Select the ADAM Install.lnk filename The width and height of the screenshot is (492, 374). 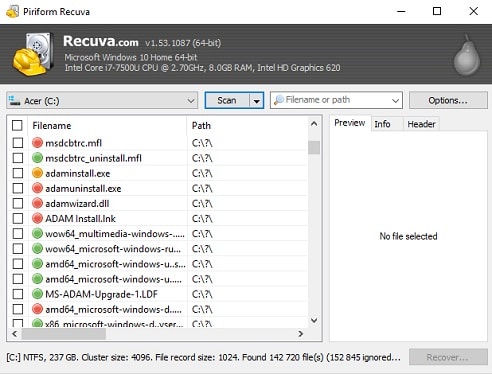[x=80, y=219]
